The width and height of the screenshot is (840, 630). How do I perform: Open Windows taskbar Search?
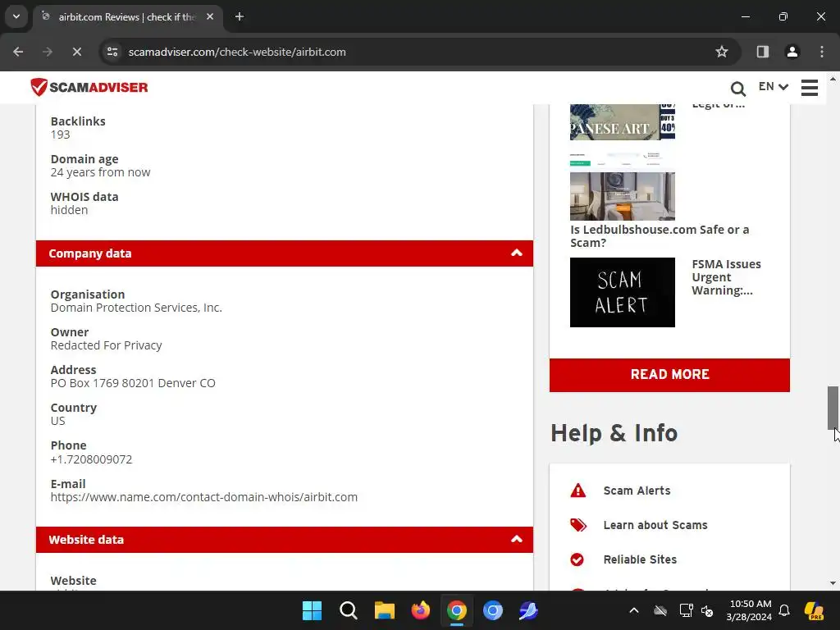(348, 610)
